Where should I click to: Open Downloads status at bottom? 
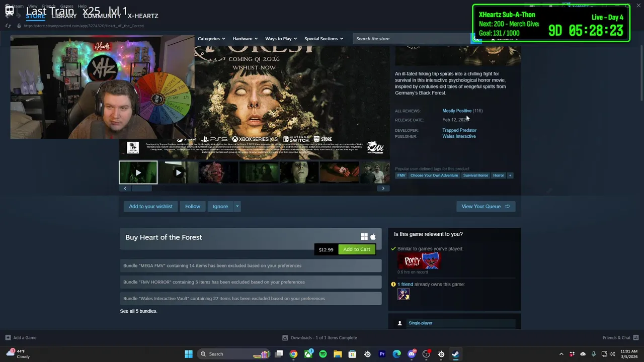pyautogui.click(x=319, y=338)
